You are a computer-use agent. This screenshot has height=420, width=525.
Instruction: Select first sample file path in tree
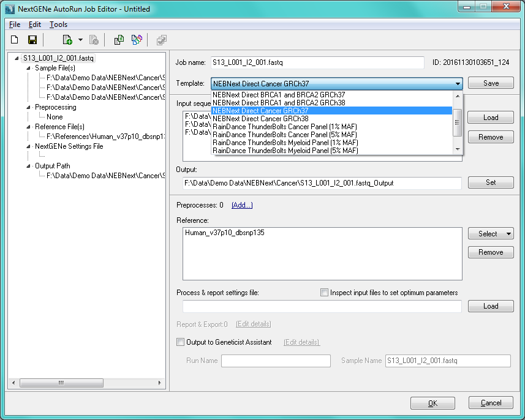(x=105, y=78)
